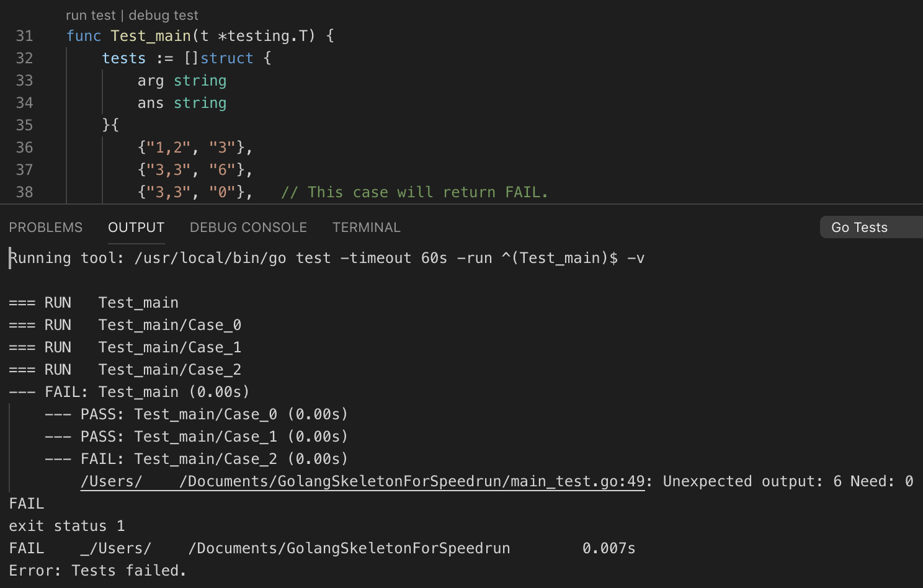Click the "Running tool" command line in output
Viewport: 923px width, 588px height.
327,258
